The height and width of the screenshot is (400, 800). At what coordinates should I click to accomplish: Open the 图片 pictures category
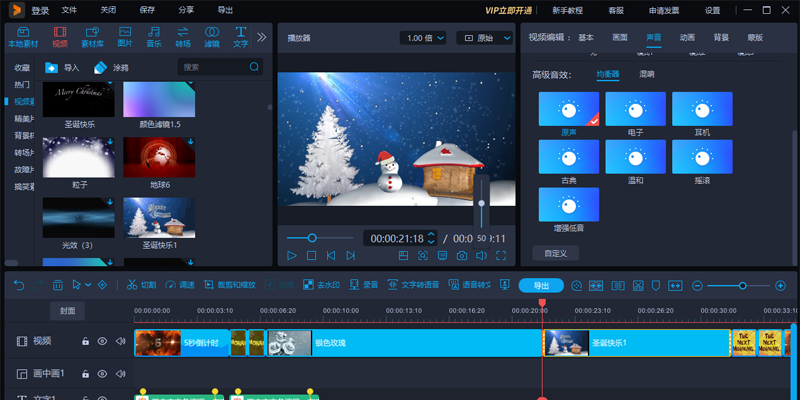point(125,37)
